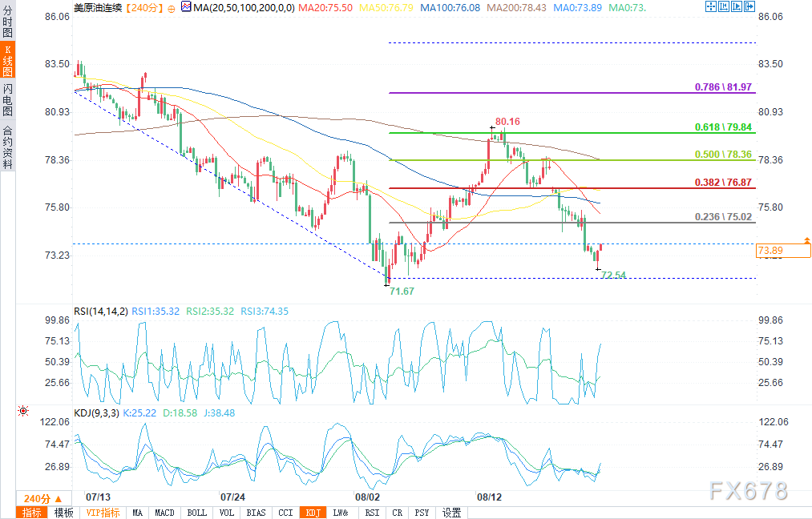The image size is (812, 519).
Task: Click the MA indicator chart icon
Action: [186, 6]
